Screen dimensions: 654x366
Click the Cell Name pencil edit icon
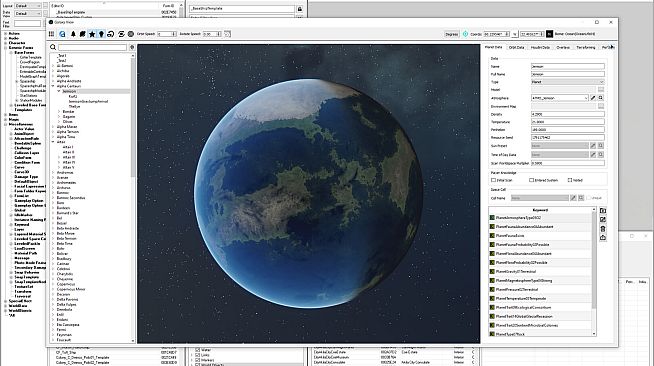tap(573, 198)
